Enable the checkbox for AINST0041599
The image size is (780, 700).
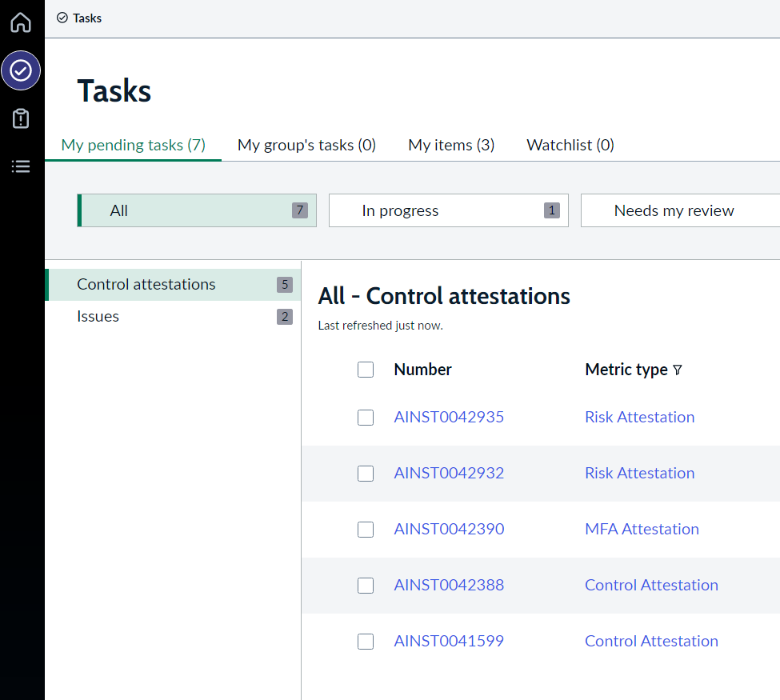[366, 641]
